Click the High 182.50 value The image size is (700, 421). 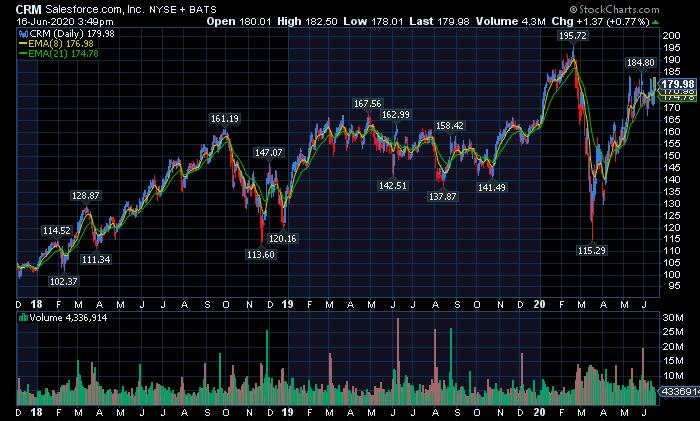point(307,21)
